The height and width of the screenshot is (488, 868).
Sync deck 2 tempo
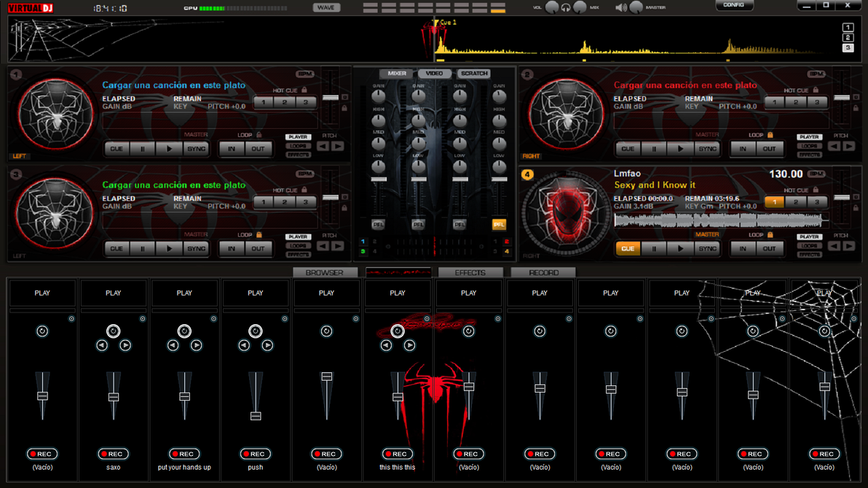pos(707,149)
